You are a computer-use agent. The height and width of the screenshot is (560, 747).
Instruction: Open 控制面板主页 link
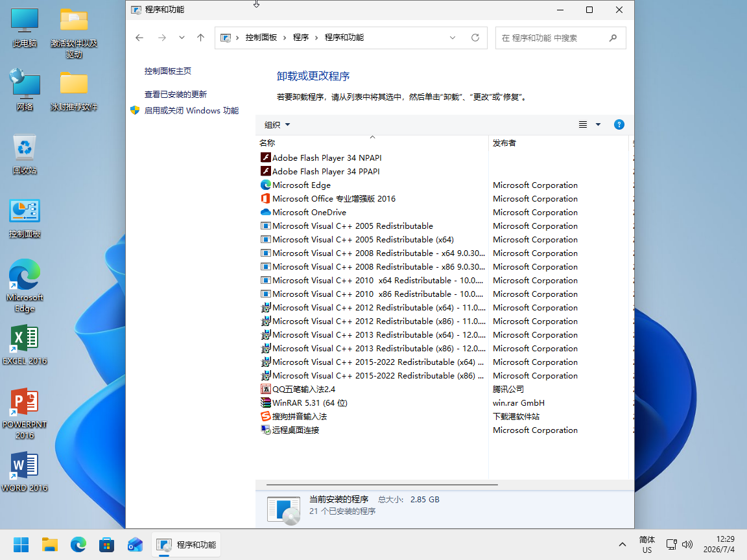(168, 71)
